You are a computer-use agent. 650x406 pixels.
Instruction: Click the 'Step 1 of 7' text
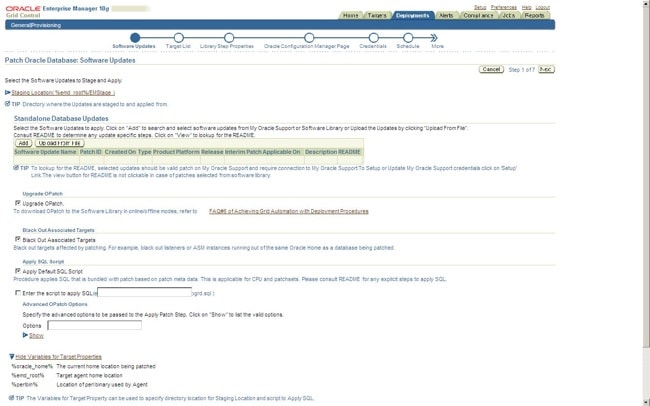coord(522,70)
